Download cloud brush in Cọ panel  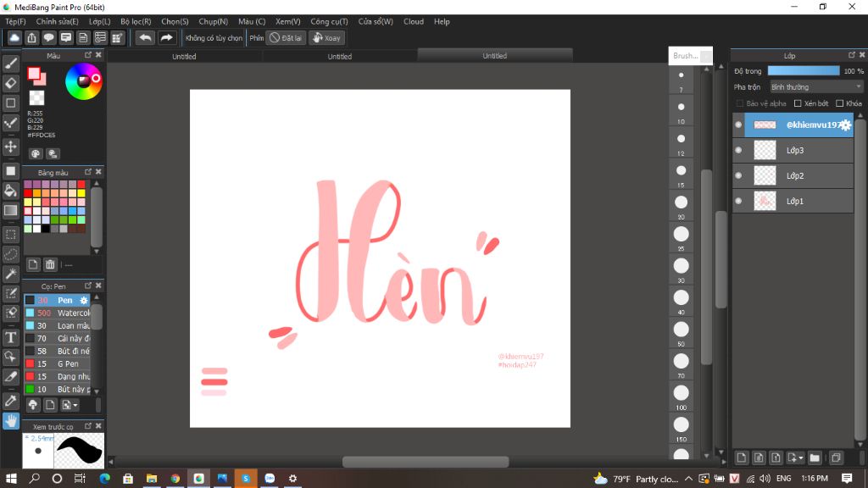coord(33,405)
